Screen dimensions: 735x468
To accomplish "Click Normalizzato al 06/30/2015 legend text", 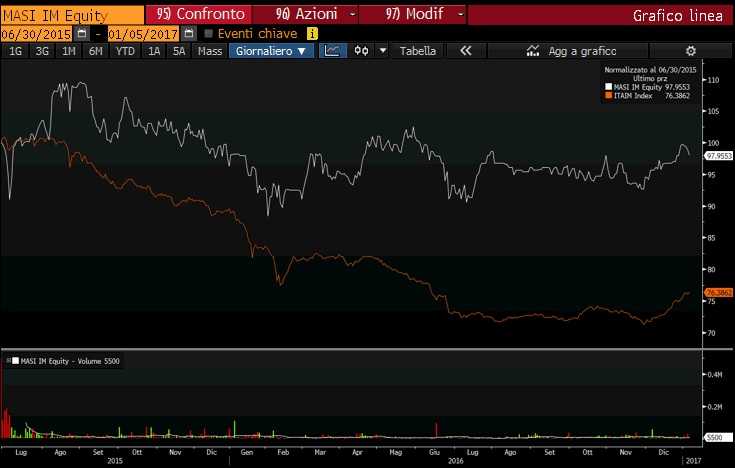I will coord(650,69).
